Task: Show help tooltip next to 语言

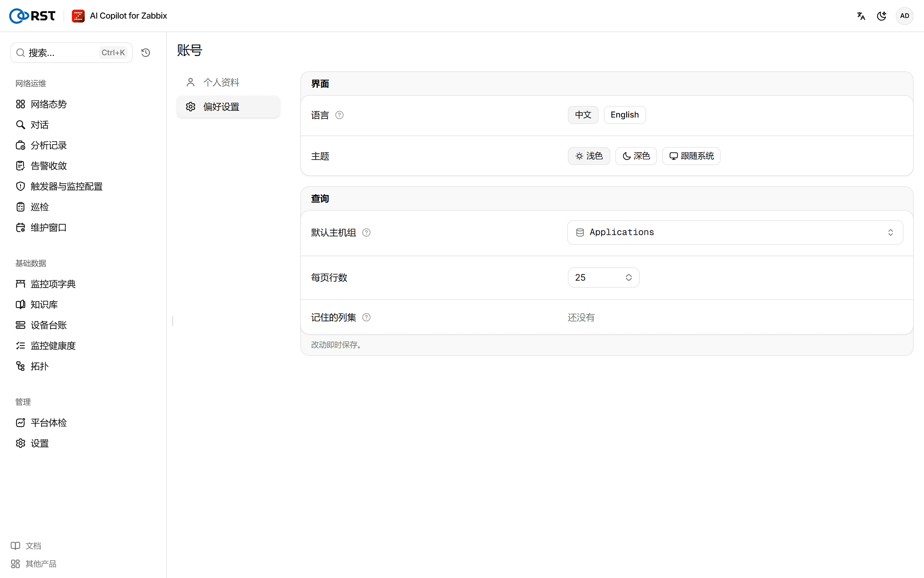Action: (x=339, y=115)
